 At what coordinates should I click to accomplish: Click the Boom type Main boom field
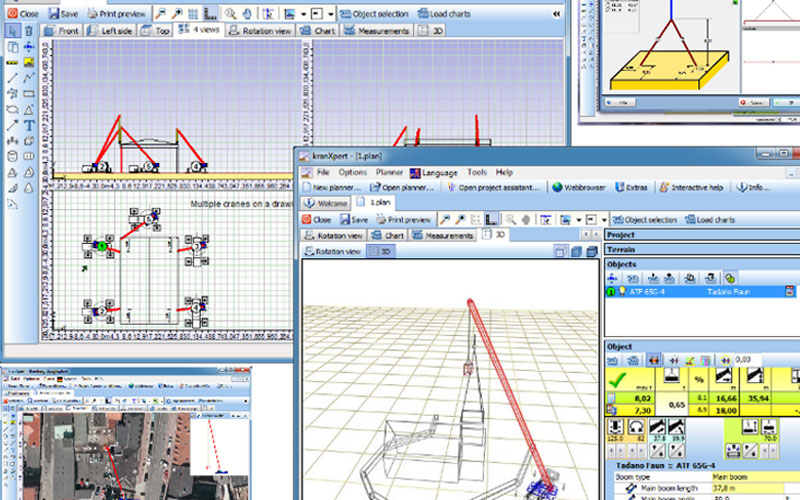pos(756,477)
